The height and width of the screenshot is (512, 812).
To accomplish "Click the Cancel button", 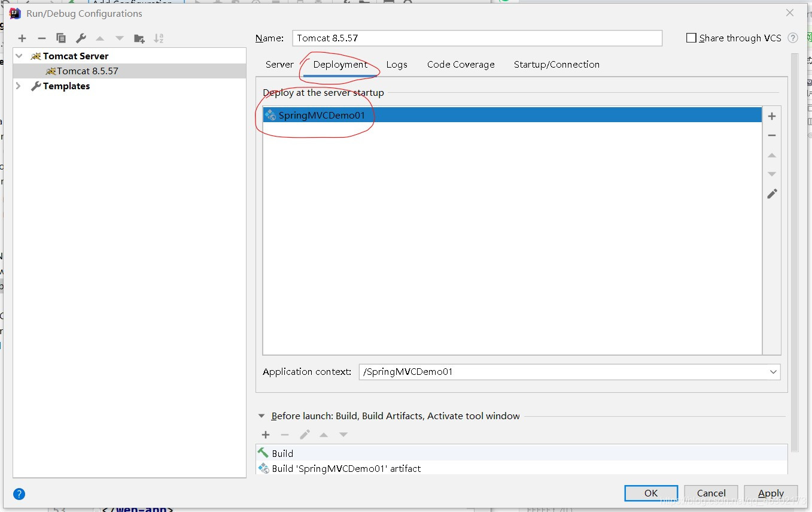I will tap(711, 493).
